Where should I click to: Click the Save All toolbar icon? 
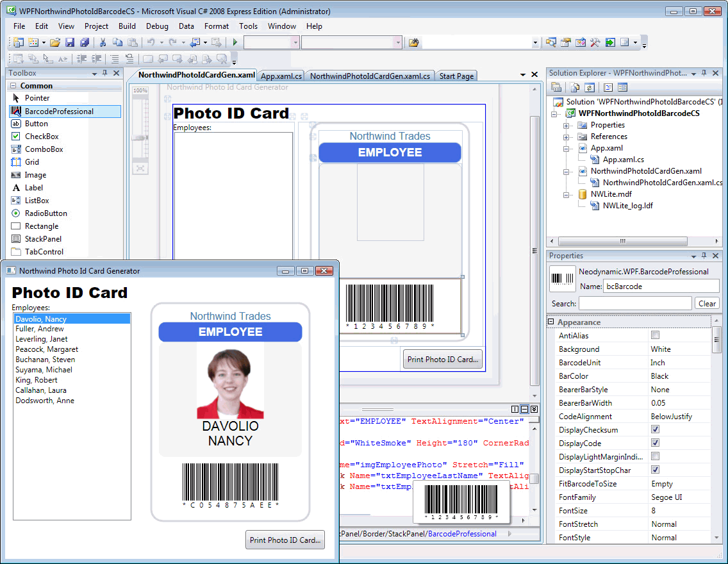[85, 43]
